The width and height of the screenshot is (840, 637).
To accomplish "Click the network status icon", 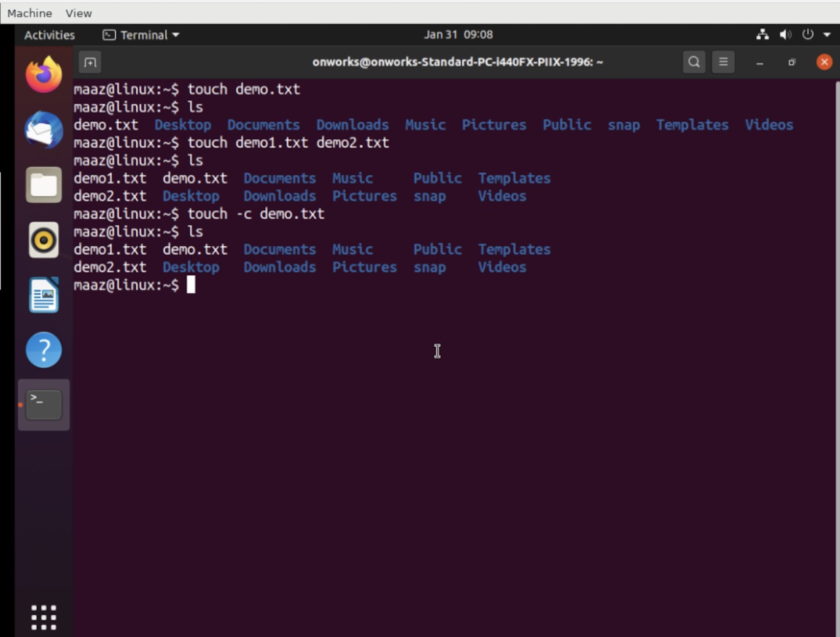I will (x=763, y=35).
